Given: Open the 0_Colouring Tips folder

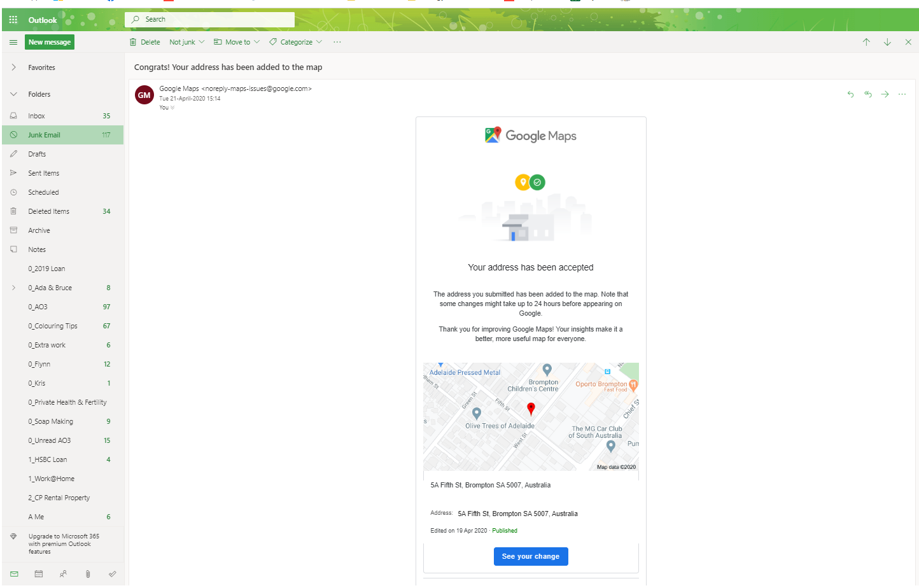Looking at the screenshot, I should pos(63,326).
